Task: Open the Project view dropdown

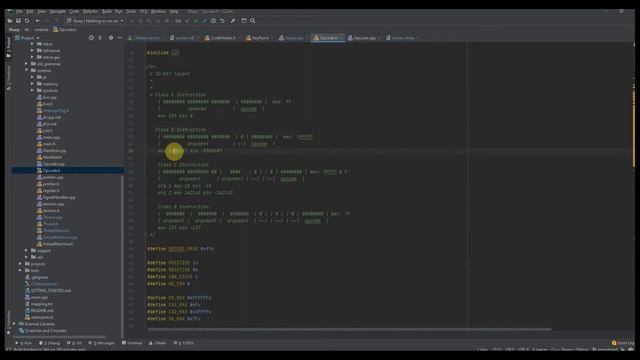Action: point(28,38)
